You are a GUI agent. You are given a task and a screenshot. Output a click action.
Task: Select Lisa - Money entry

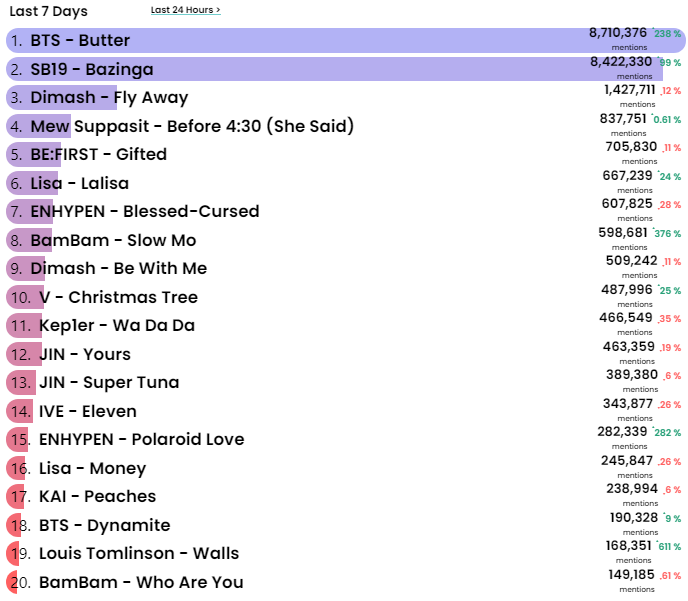point(345,469)
